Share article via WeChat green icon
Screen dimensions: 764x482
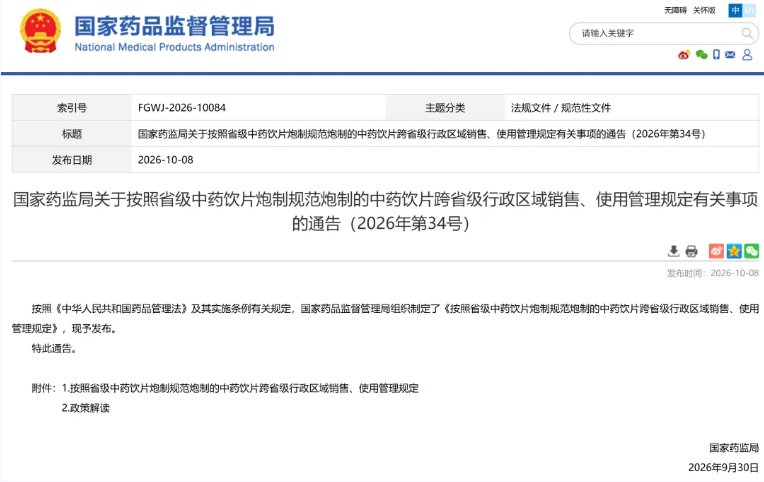pyautogui.click(x=751, y=251)
